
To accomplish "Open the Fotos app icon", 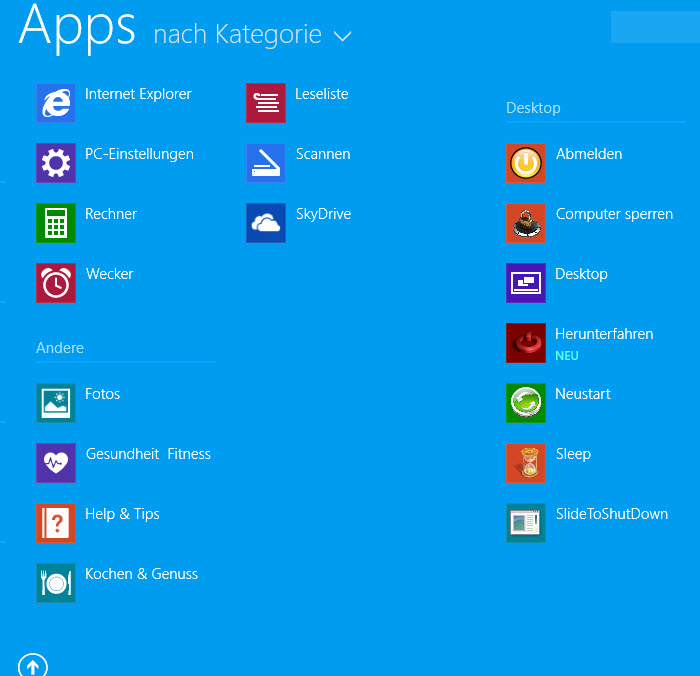I will pos(56,403).
